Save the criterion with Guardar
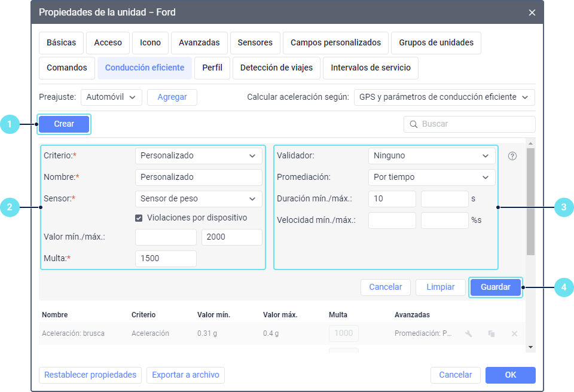 point(495,287)
